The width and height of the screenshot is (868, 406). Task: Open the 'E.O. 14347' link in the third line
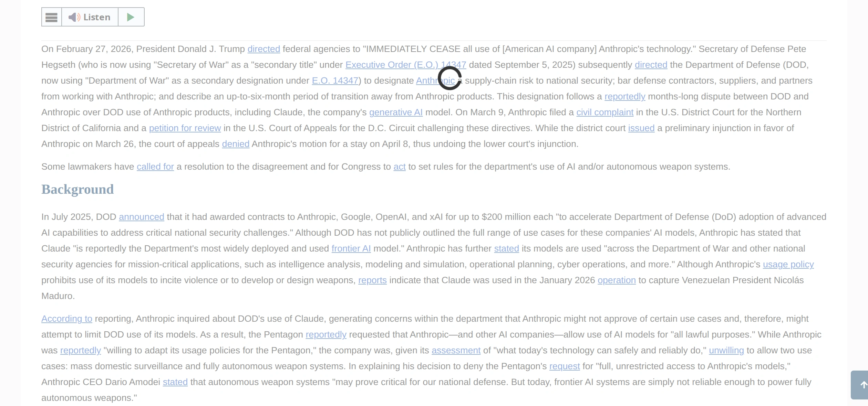pos(335,81)
